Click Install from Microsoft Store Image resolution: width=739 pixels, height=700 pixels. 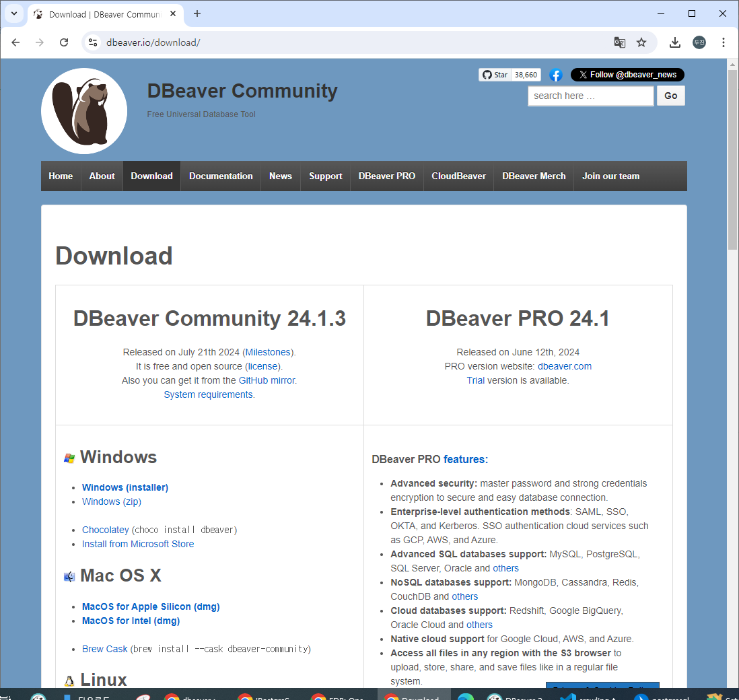click(x=138, y=544)
